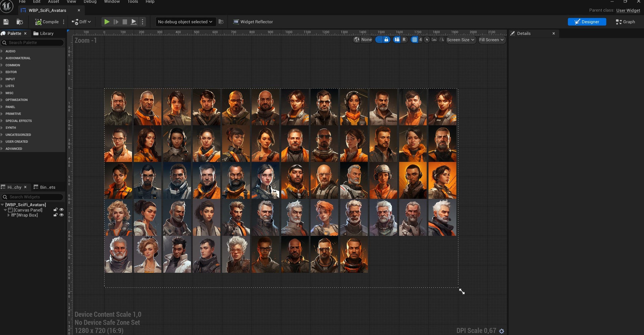Open DPI Scale settings gear
The height and width of the screenshot is (335, 644).
(502, 331)
